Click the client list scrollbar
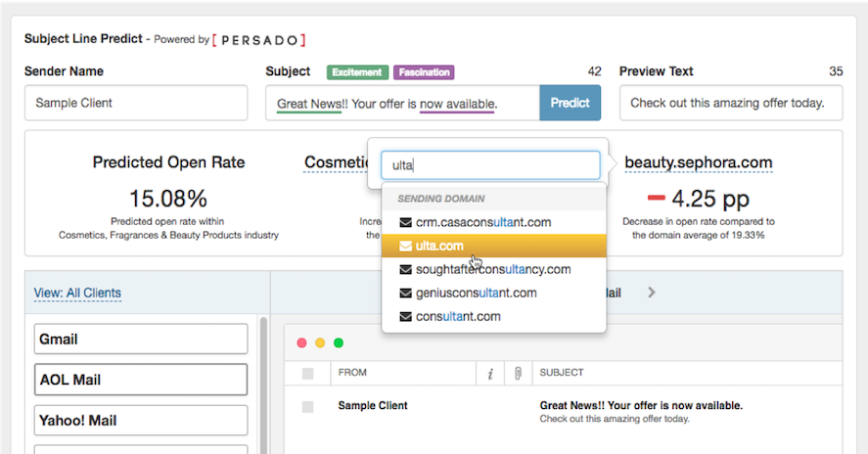Image resolution: width=868 pixels, height=454 pixels. 263,385
